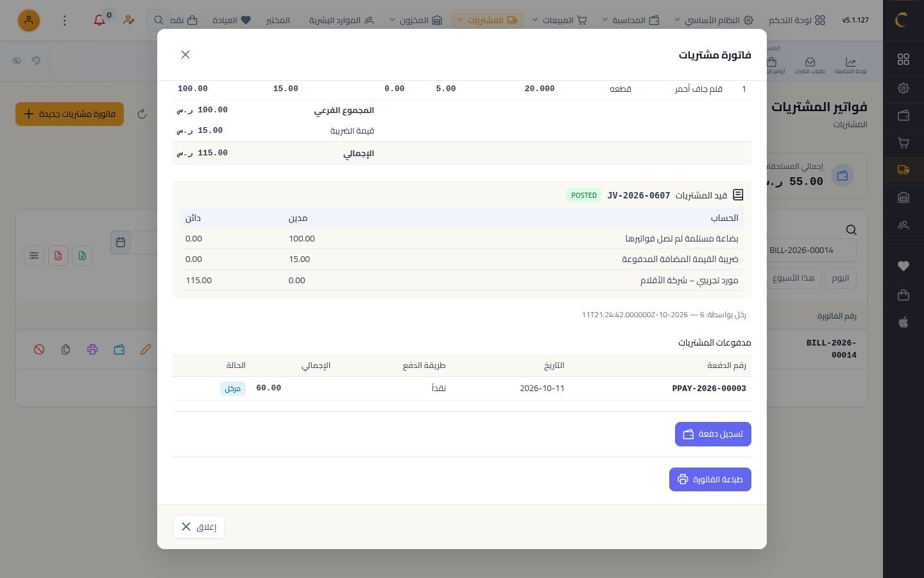Click payment number PPAY-2026-00003

(x=709, y=389)
